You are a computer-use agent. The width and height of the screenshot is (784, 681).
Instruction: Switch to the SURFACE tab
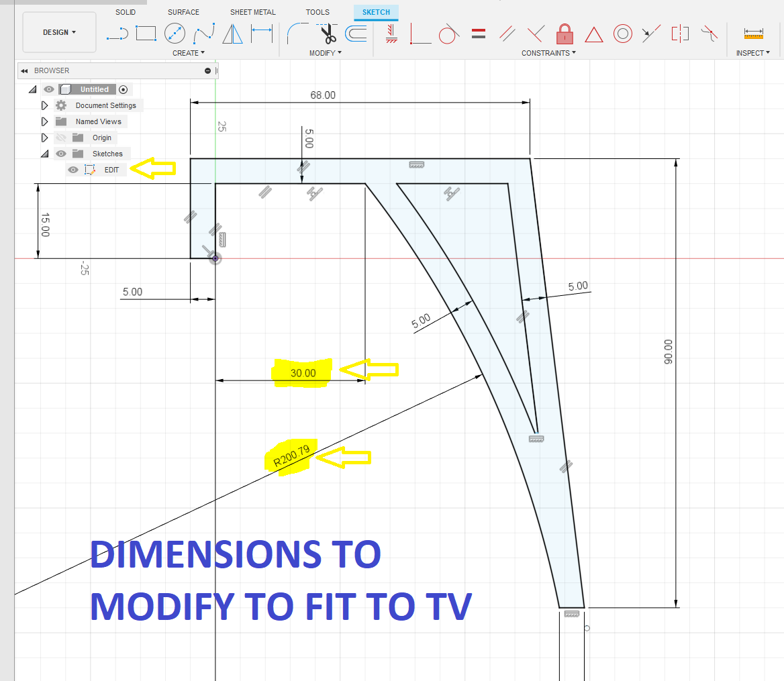pyautogui.click(x=183, y=12)
